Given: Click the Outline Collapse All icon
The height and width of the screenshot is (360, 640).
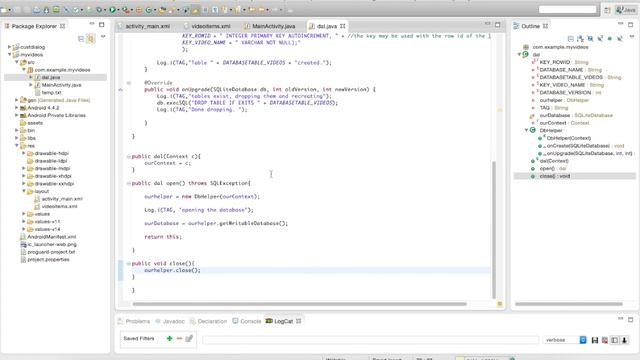Looking at the screenshot, I should (571, 38).
